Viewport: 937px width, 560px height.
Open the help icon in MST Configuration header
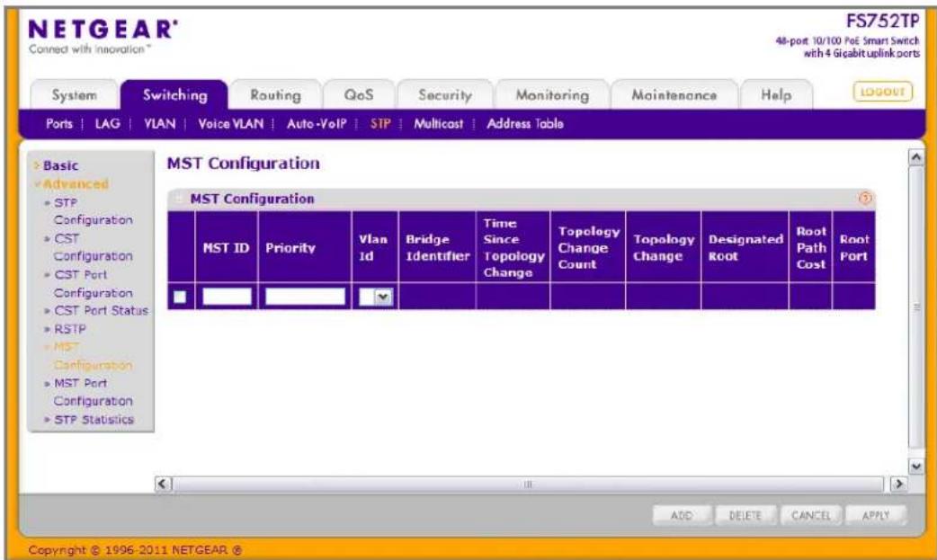click(x=865, y=199)
